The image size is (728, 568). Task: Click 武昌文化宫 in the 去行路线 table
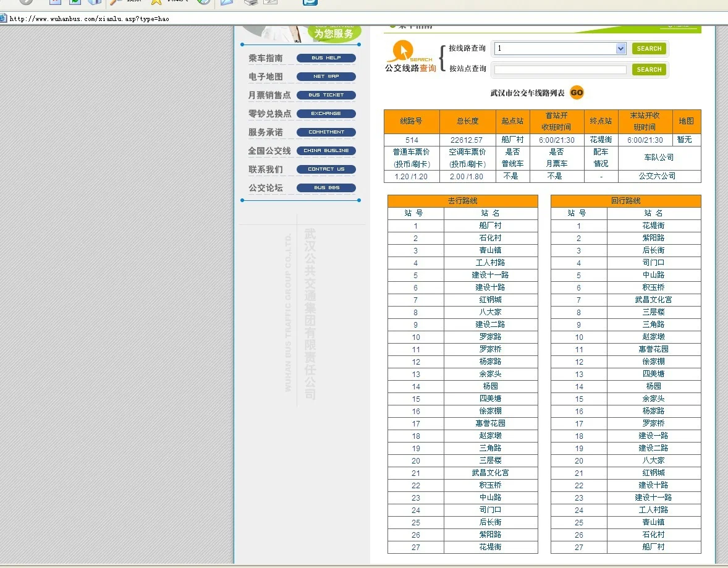point(490,473)
